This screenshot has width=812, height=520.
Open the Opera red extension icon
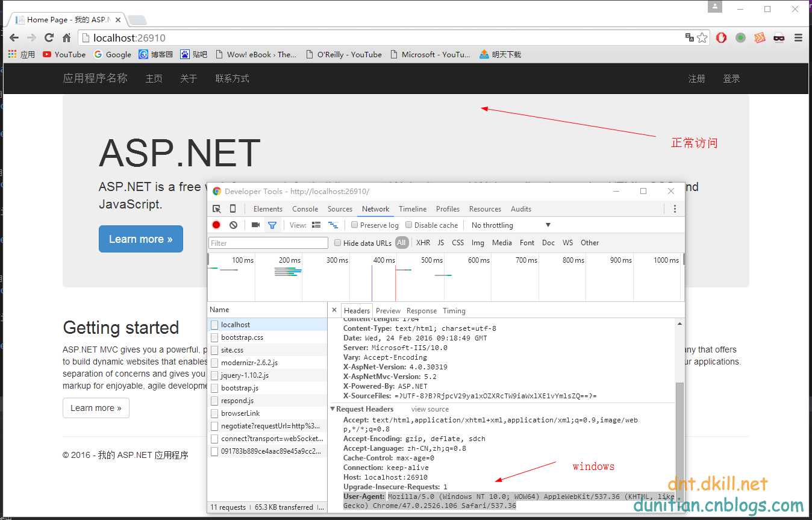tap(721, 37)
